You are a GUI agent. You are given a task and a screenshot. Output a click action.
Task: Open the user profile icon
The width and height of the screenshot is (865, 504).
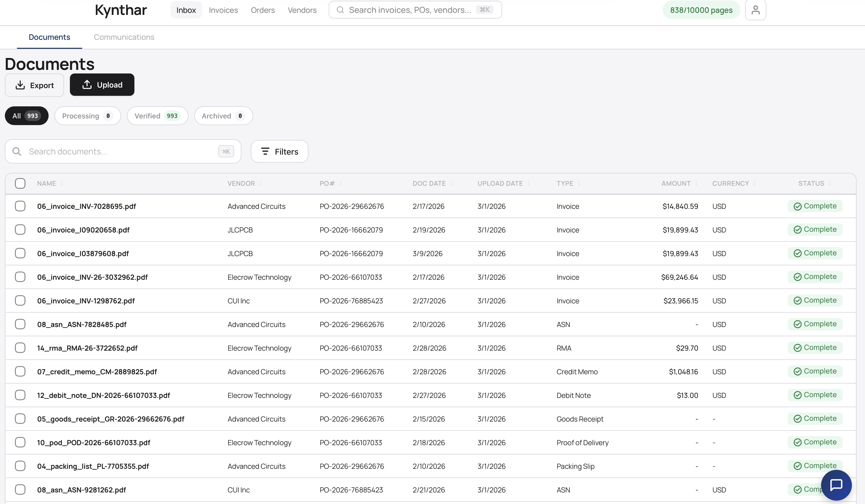click(755, 10)
